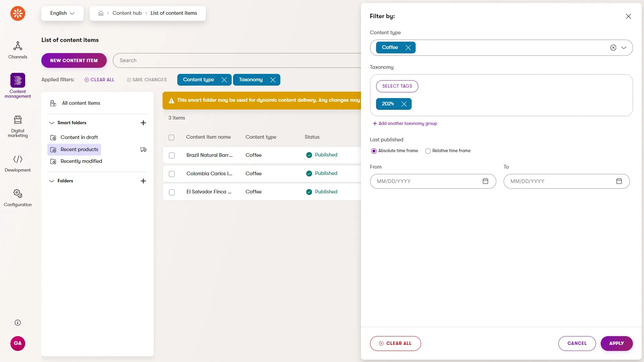This screenshot has height=362, width=644.
Task: Focus the Search input field
Action: 237,60
